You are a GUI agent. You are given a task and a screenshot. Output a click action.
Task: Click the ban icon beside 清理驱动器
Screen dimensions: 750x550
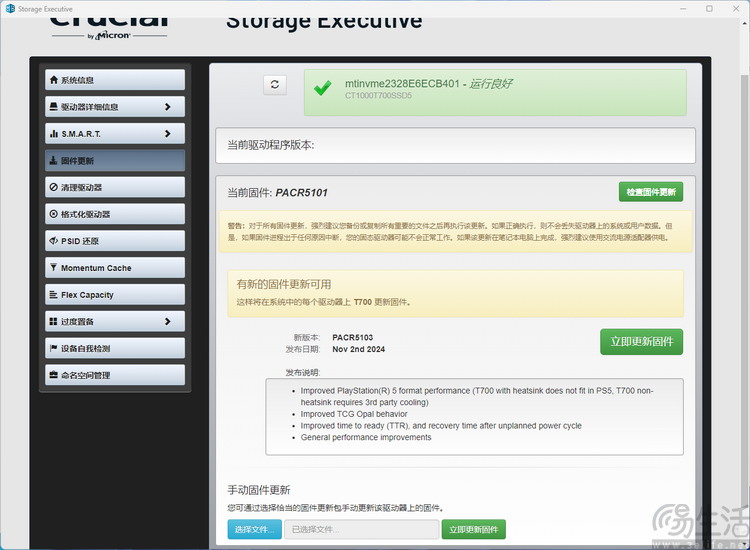(x=54, y=187)
